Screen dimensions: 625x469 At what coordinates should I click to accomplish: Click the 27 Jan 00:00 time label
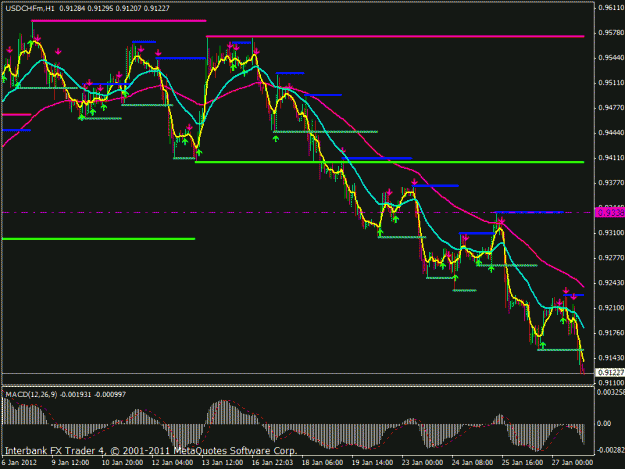[x=572, y=463]
